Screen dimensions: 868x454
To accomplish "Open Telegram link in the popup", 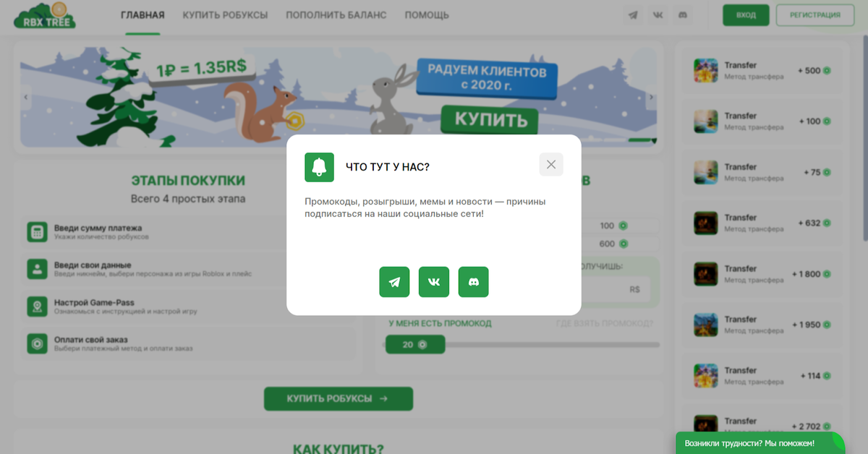I will click(394, 282).
